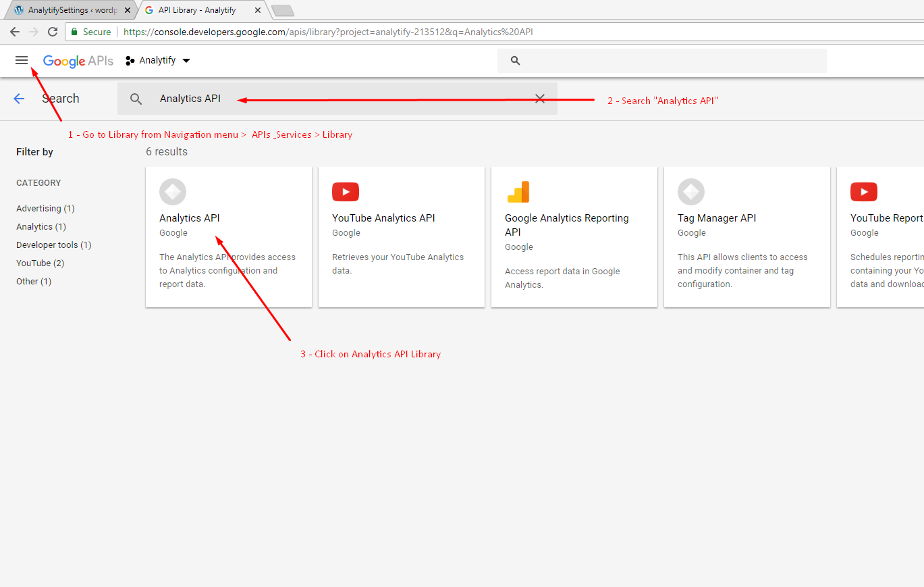This screenshot has width=924, height=587.
Task: Click the Google Analytics Reporting API icon
Action: [x=518, y=192]
